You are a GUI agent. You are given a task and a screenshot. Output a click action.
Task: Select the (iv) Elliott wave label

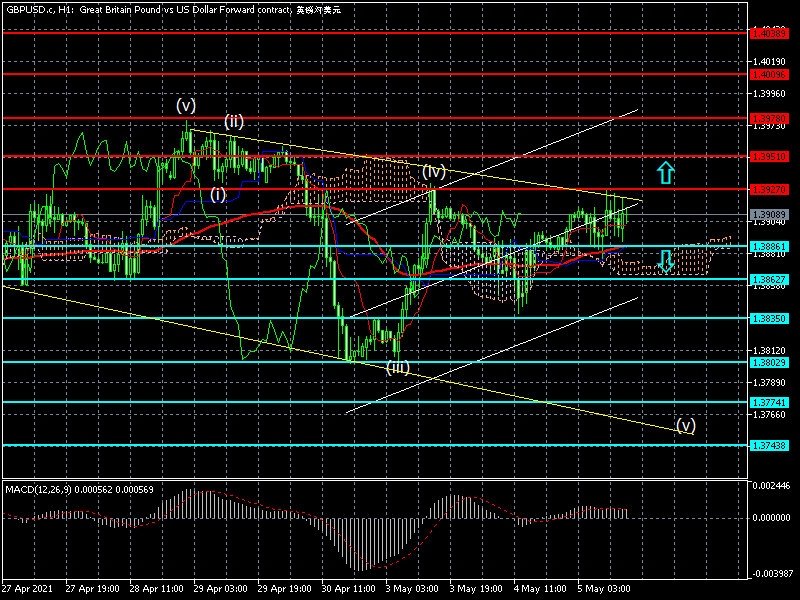pyautogui.click(x=434, y=171)
